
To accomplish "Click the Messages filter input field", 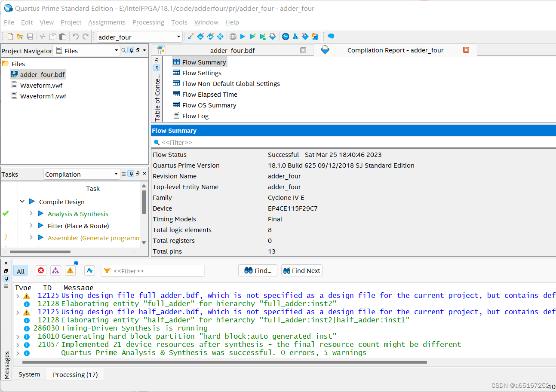I will [153, 271].
